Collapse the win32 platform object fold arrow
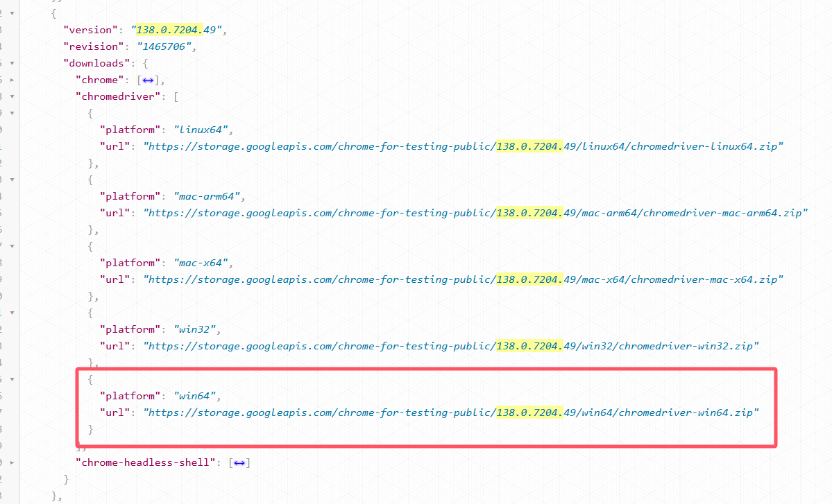This screenshot has height=504, width=832. point(12,313)
